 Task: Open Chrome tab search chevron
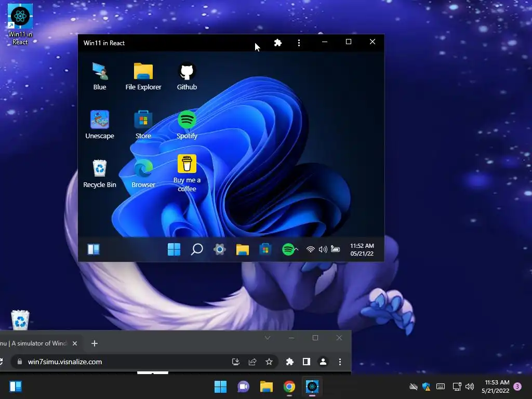click(x=268, y=338)
